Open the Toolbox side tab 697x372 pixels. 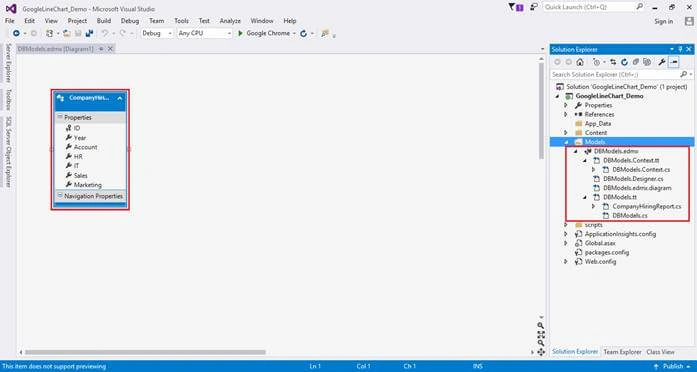pyautogui.click(x=8, y=100)
